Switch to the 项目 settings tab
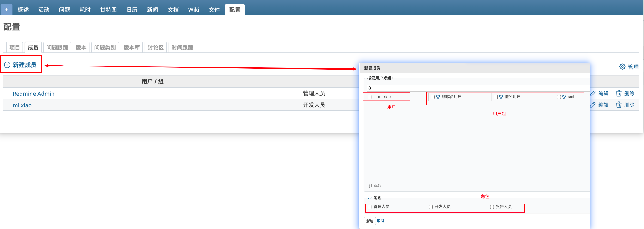 pyautogui.click(x=15, y=47)
